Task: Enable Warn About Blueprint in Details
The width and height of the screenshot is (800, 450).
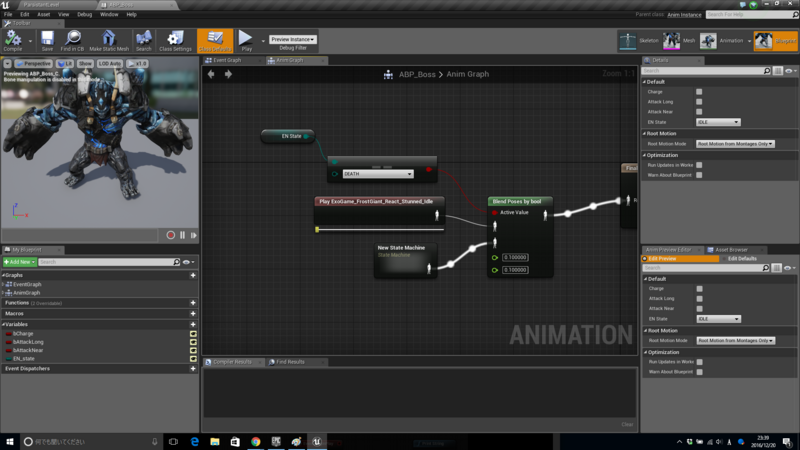Action: (x=699, y=175)
